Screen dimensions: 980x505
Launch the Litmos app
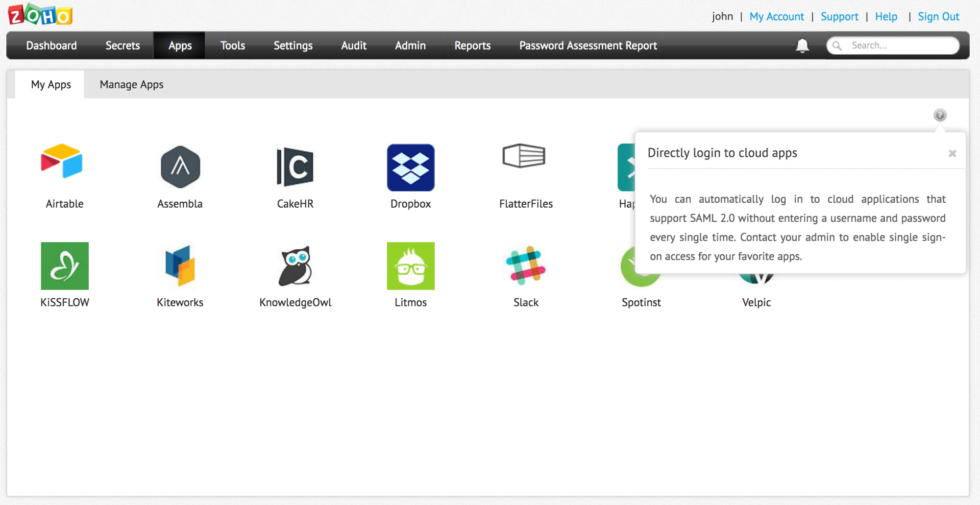point(411,266)
